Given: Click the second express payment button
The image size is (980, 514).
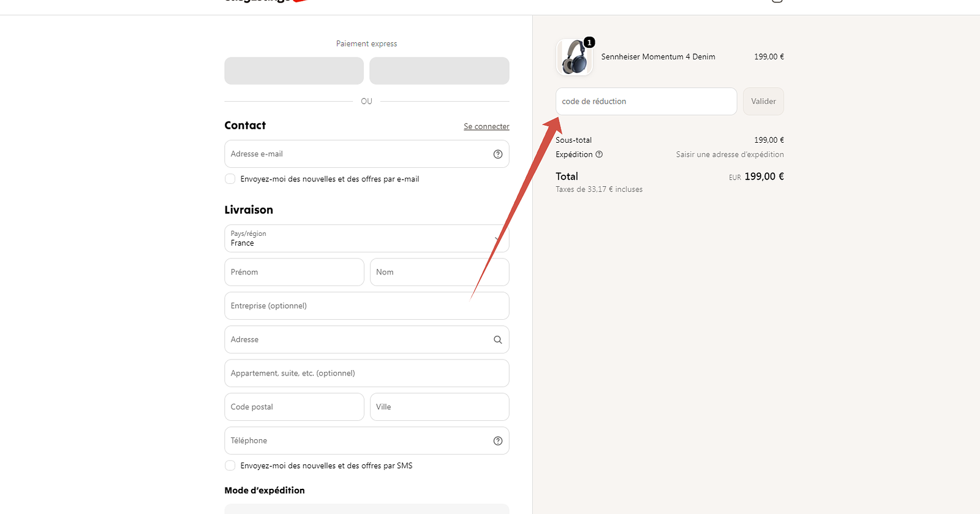Looking at the screenshot, I should point(440,71).
